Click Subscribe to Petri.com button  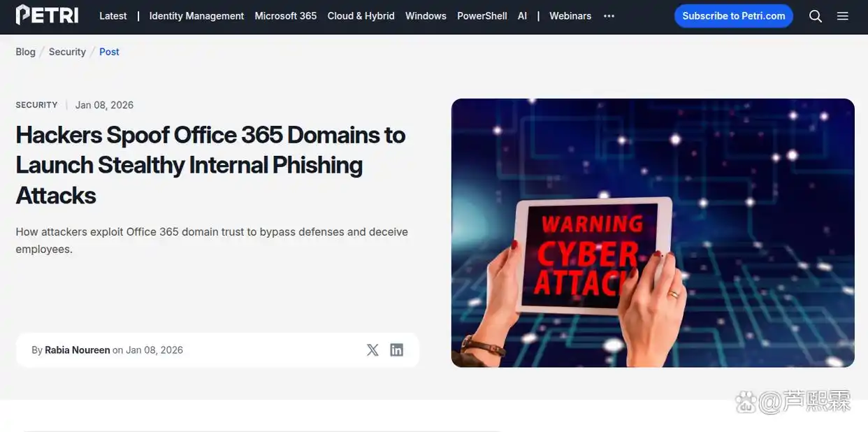click(x=734, y=16)
